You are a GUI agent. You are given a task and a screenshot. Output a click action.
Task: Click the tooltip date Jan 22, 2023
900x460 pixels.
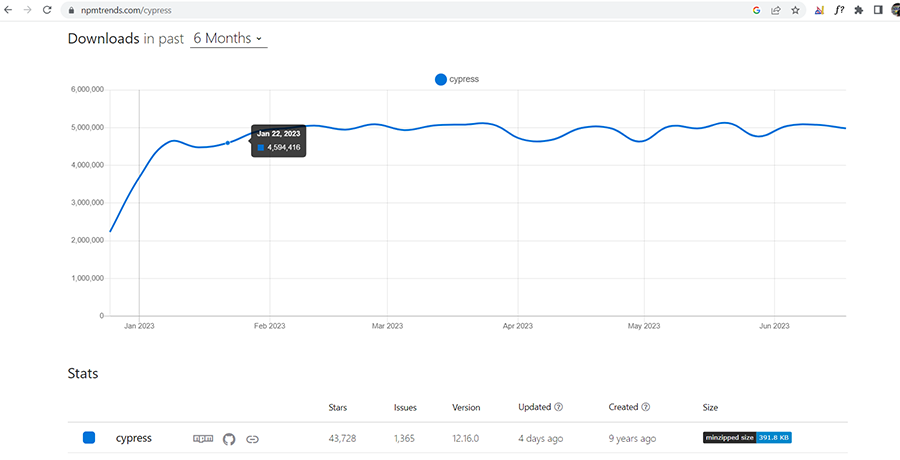pyautogui.click(x=278, y=133)
